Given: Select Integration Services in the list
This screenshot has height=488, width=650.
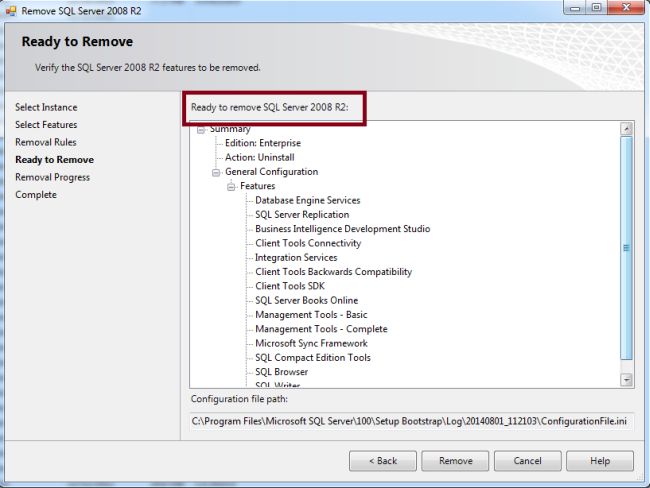Looking at the screenshot, I should pyautogui.click(x=296, y=257).
